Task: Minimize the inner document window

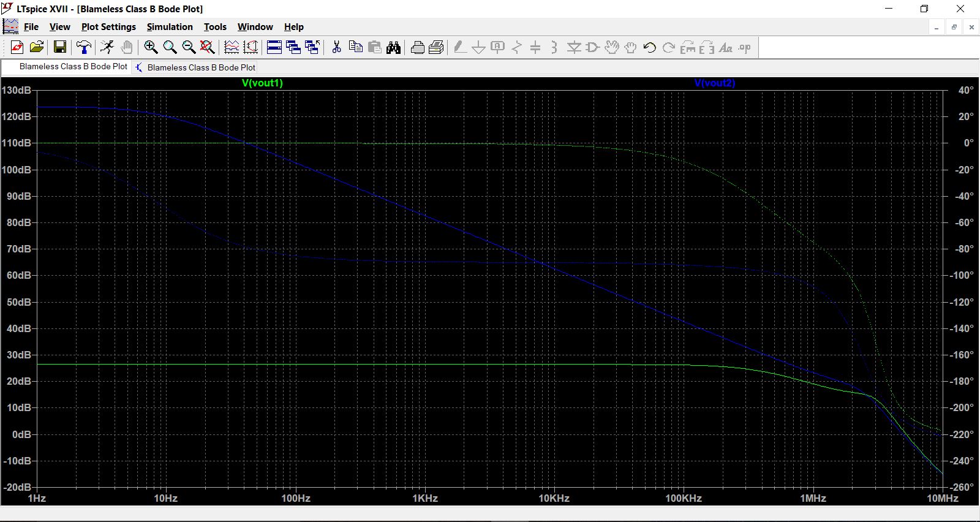Action: pos(937,27)
